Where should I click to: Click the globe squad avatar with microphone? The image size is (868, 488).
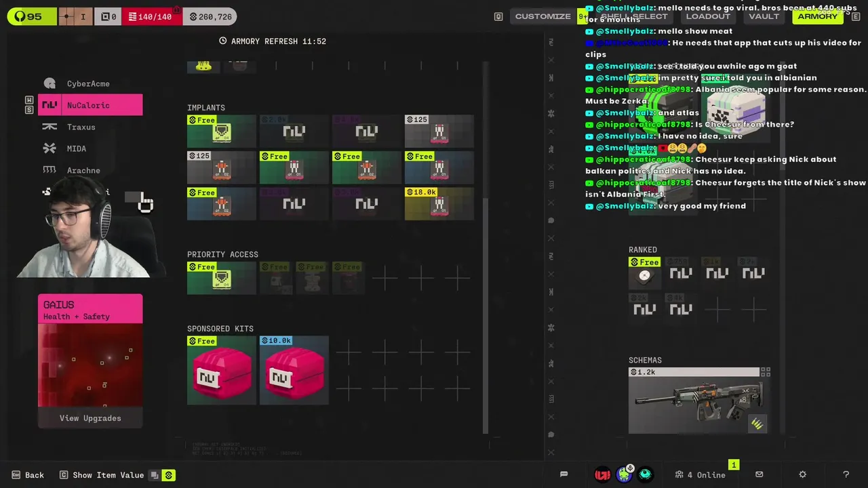[x=625, y=474]
